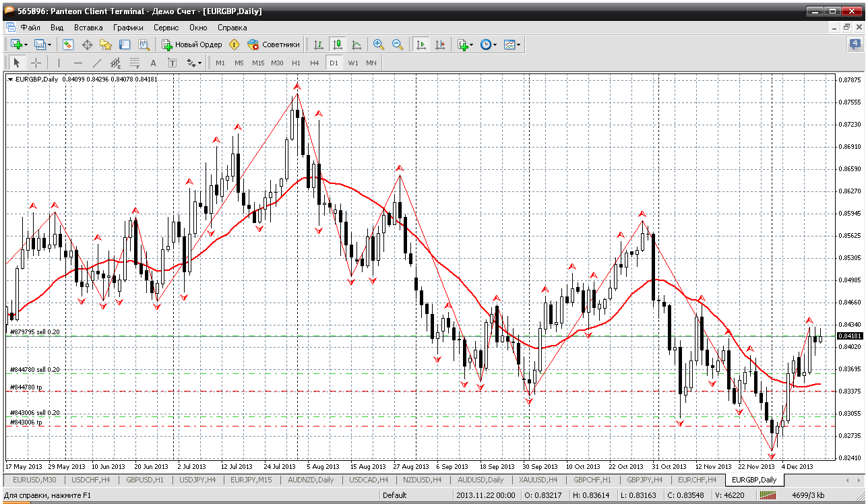868x504 pixels.
Task: Switch chart to line chart mode
Action: point(356,44)
